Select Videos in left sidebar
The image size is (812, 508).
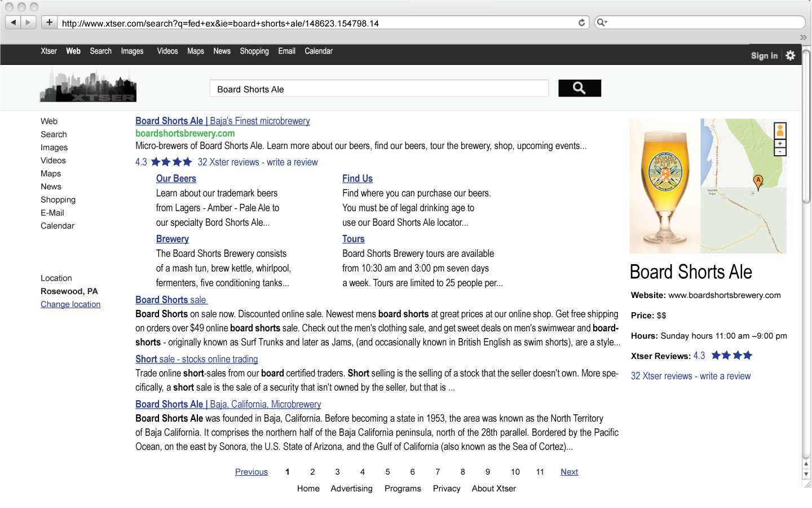click(53, 160)
